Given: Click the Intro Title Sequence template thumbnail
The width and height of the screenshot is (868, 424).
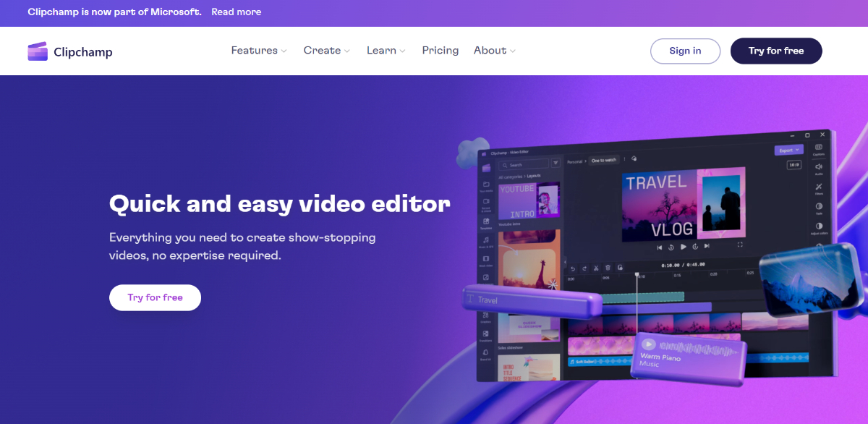Looking at the screenshot, I should [x=528, y=368].
